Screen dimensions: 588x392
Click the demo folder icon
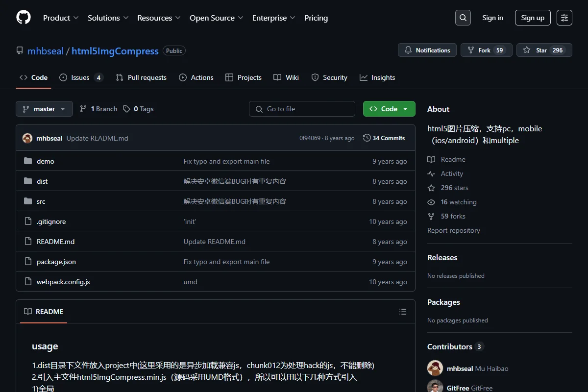(28, 161)
